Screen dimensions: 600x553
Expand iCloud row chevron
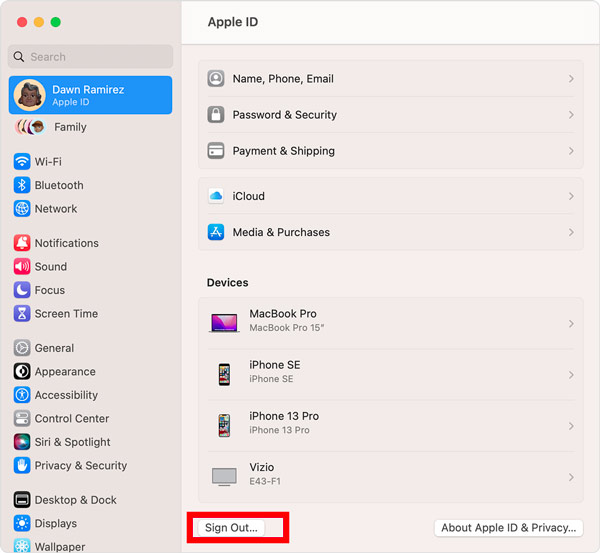[571, 196]
